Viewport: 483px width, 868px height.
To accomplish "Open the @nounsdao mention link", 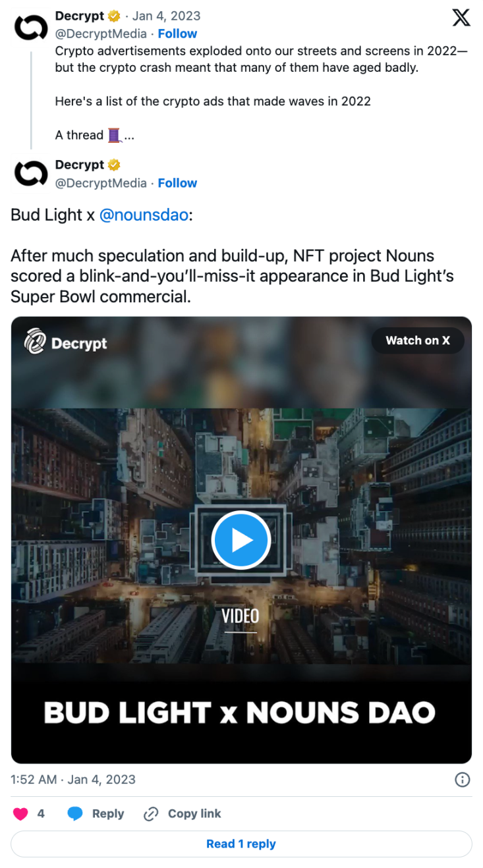I will [x=144, y=215].
